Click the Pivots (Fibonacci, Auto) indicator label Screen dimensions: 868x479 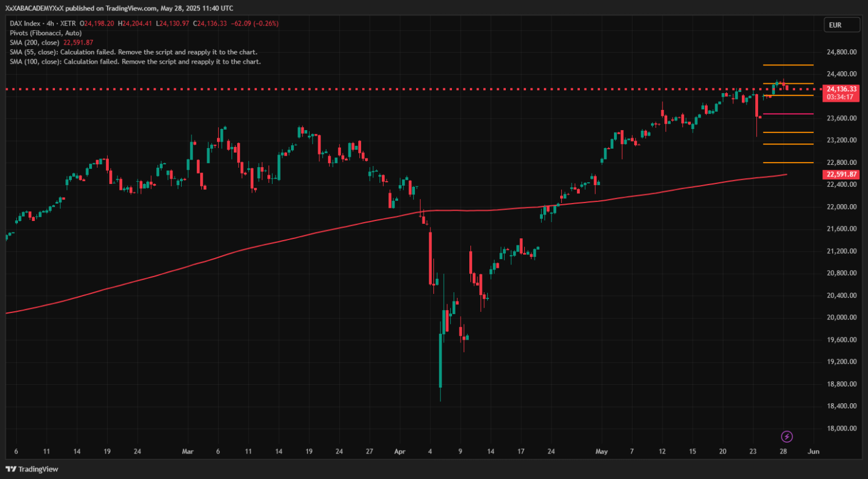46,33
